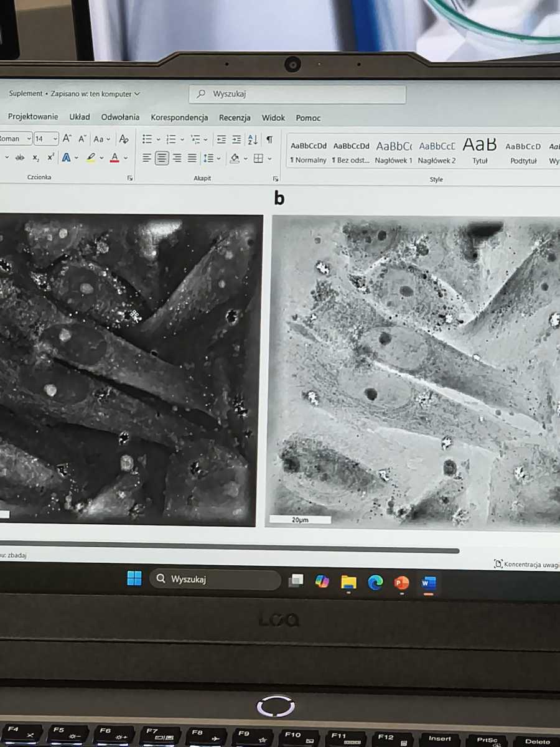Open PowerPoint from the Windows taskbar
The image size is (560, 747).
(401, 583)
